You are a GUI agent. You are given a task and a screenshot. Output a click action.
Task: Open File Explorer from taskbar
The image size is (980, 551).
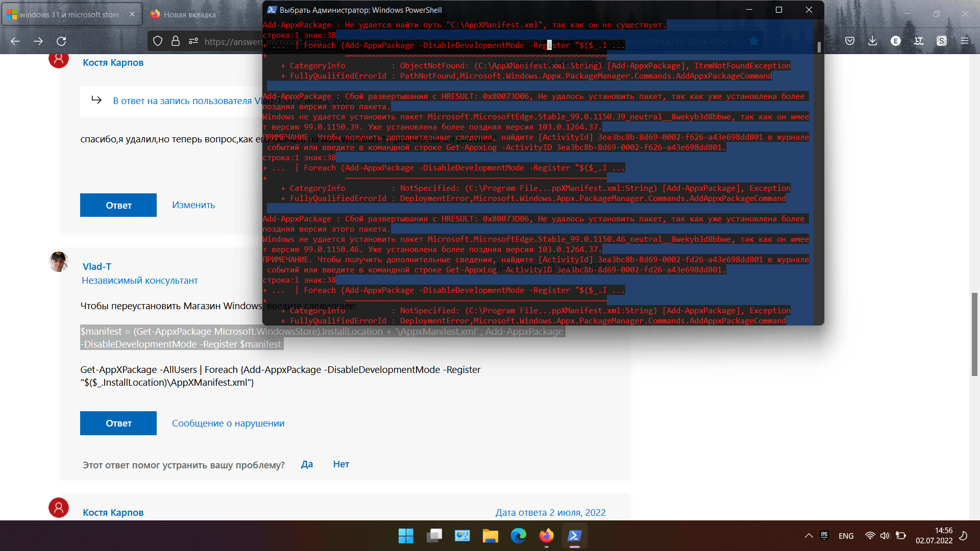pos(491,536)
